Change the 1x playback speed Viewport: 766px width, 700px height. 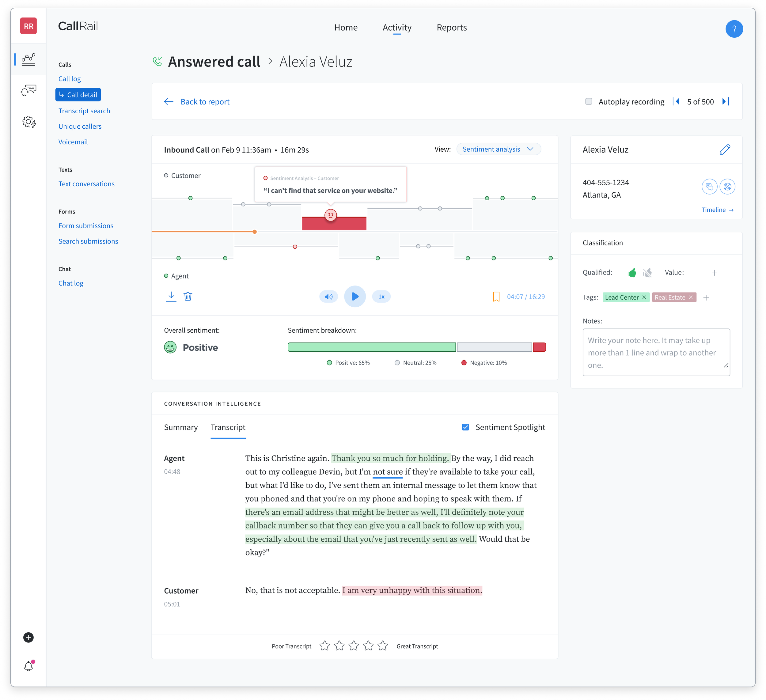point(381,297)
